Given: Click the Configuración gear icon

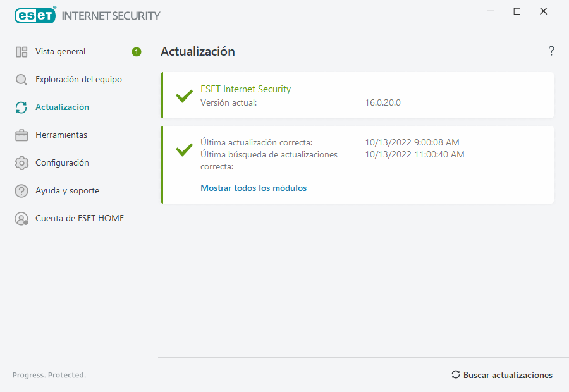Looking at the screenshot, I should pos(21,163).
